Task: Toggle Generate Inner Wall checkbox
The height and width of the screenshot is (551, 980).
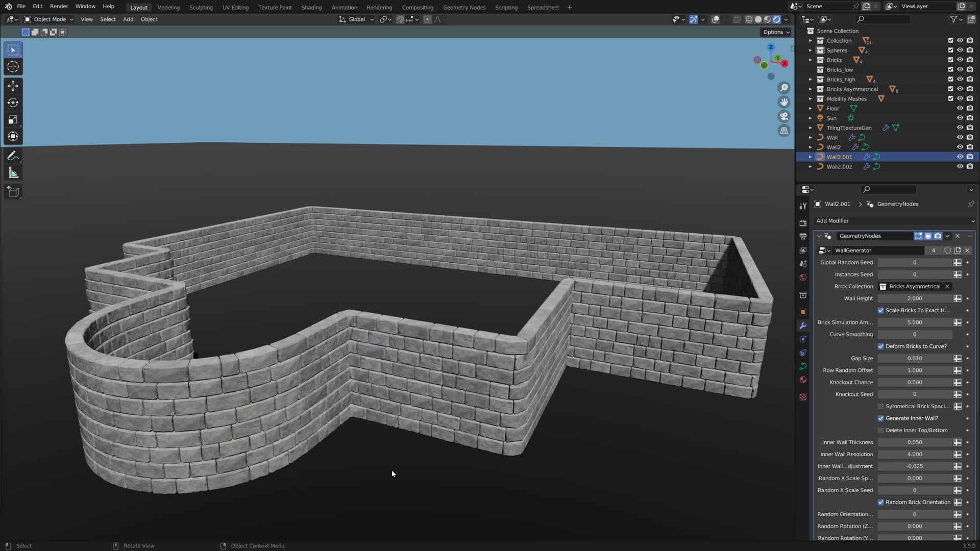Action: [x=880, y=418]
